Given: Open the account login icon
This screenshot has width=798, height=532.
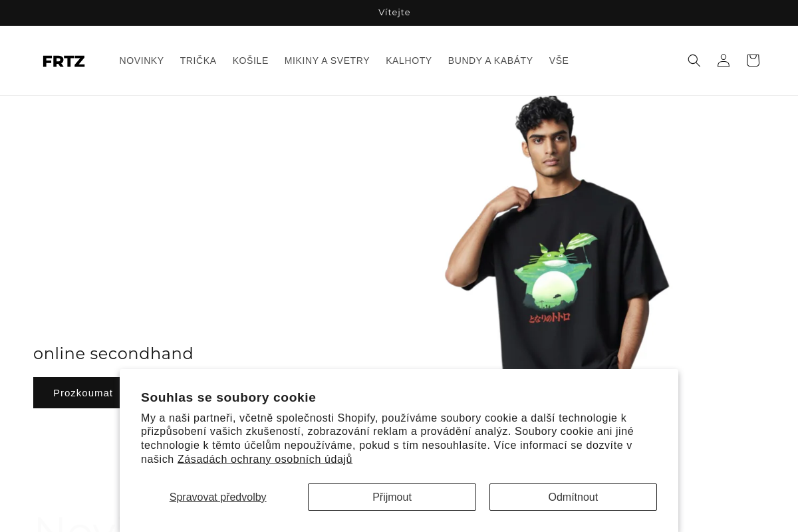Looking at the screenshot, I should [724, 61].
